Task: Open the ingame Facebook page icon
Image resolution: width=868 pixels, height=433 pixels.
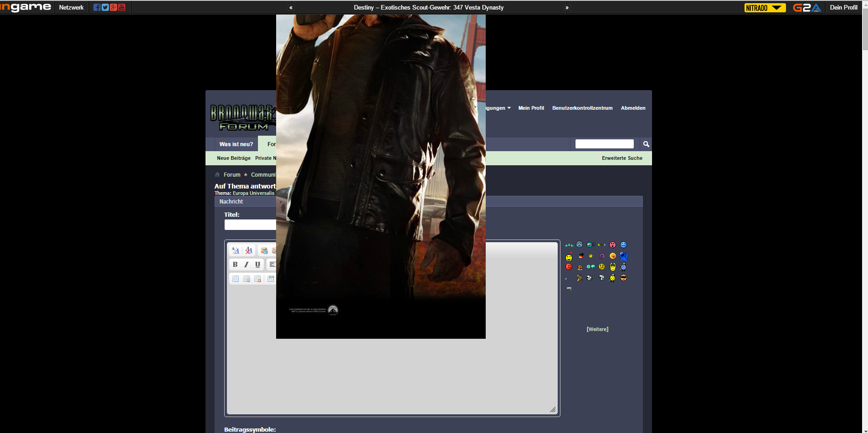Action: point(97,7)
